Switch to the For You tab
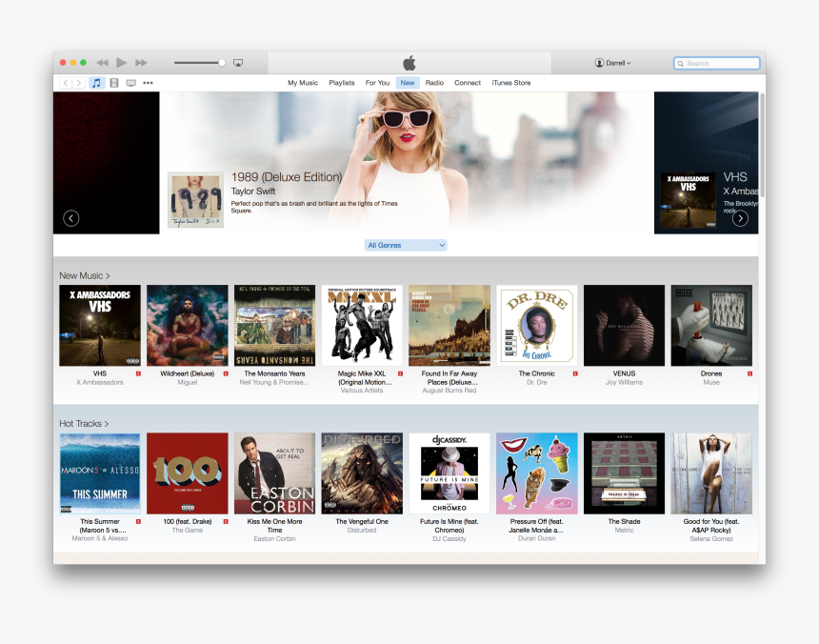Viewport: 819px width, 644px height. click(377, 83)
